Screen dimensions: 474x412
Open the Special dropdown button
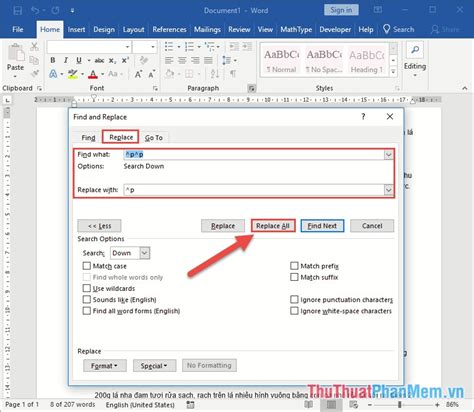pyautogui.click(x=154, y=366)
